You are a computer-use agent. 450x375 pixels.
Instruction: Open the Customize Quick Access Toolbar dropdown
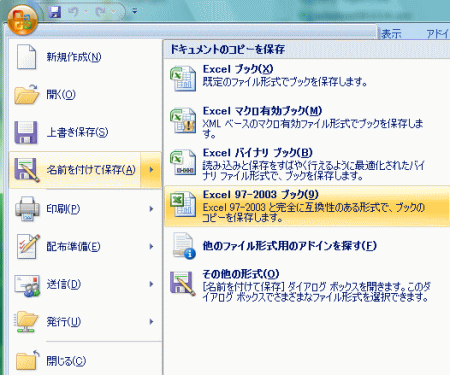[135, 12]
